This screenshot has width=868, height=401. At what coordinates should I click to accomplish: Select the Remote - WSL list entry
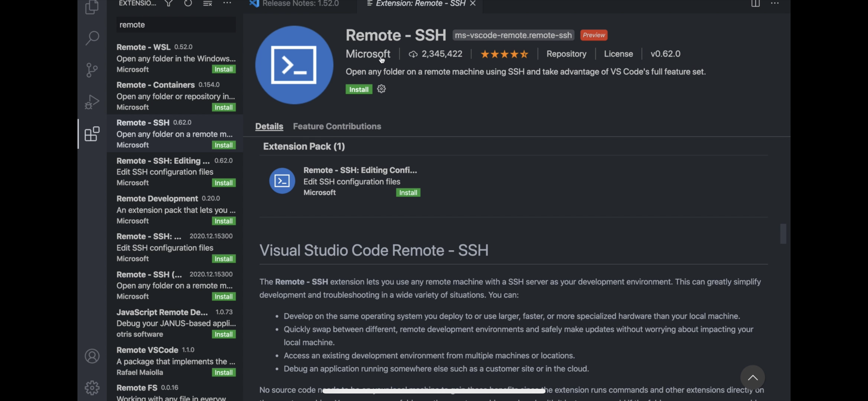point(175,58)
